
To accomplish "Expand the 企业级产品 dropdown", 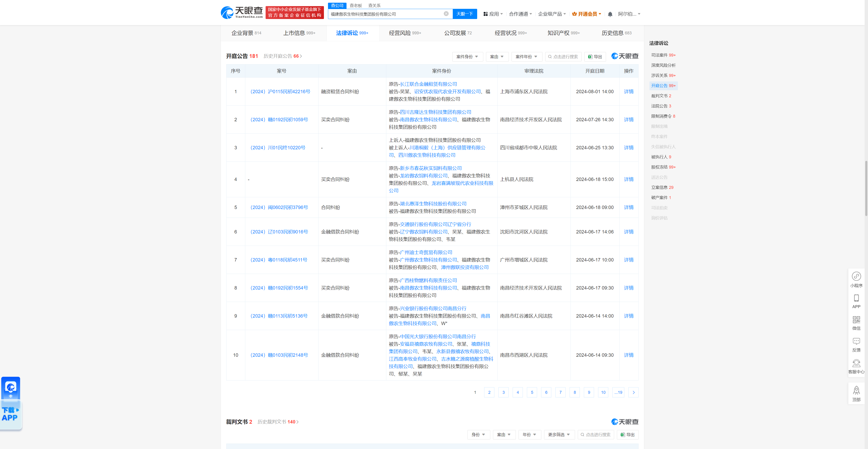I will tap(552, 14).
